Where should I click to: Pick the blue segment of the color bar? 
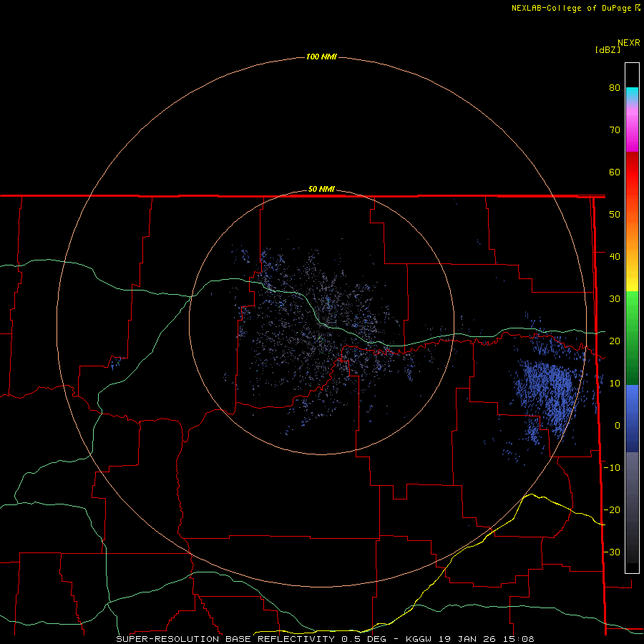click(632, 419)
